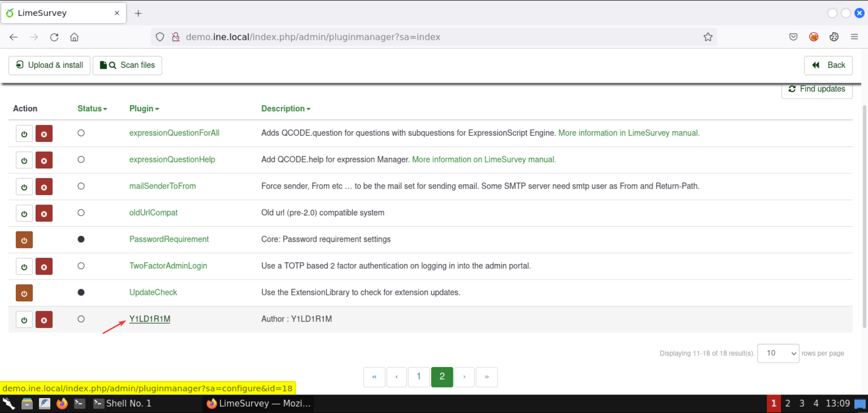Image resolution: width=868 pixels, height=413 pixels.
Task: Open the rows per page dropdown
Action: click(778, 353)
